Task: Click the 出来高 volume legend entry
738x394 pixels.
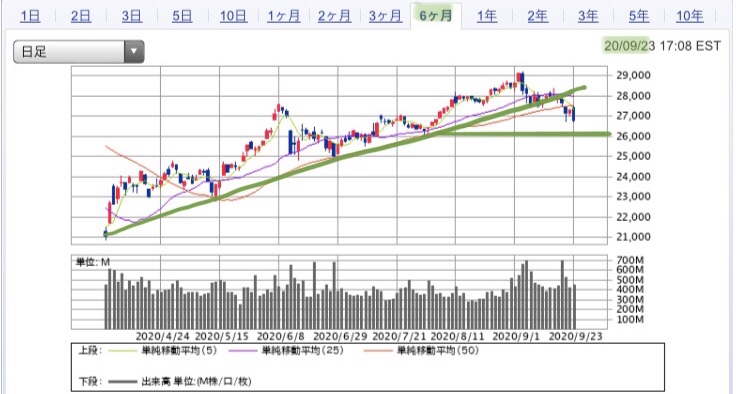Action: pyautogui.click(x=179, y=381)
